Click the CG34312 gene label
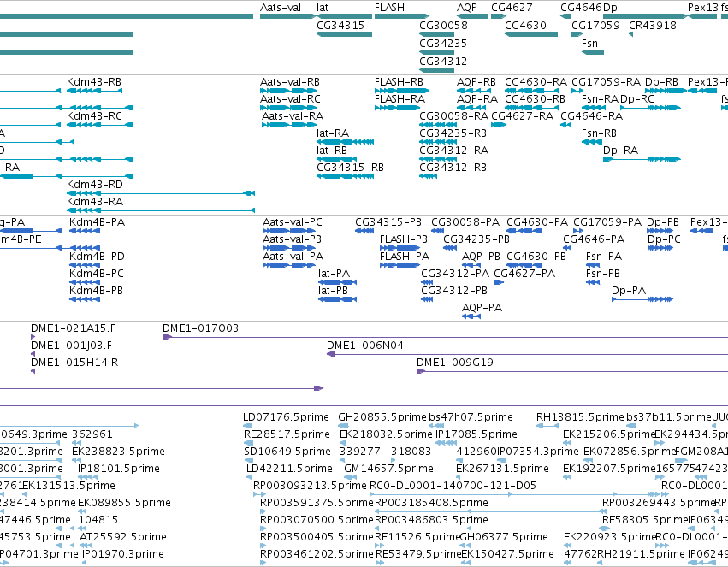 tap(443, 62)
